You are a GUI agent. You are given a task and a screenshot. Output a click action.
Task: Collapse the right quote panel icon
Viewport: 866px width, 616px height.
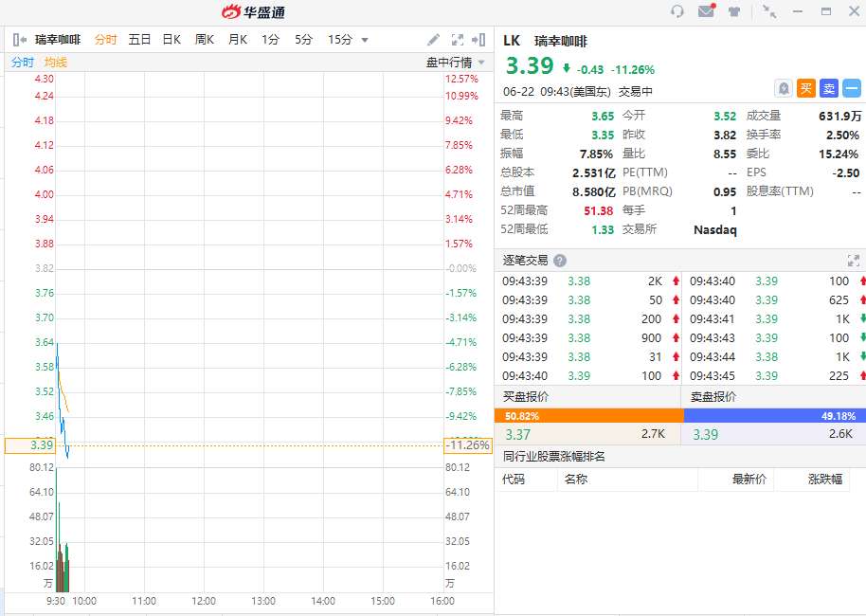click(479, 40)
